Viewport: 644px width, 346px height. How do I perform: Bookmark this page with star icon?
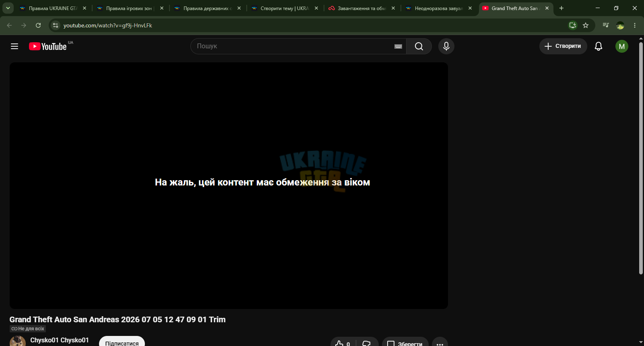tap(586, 25)
